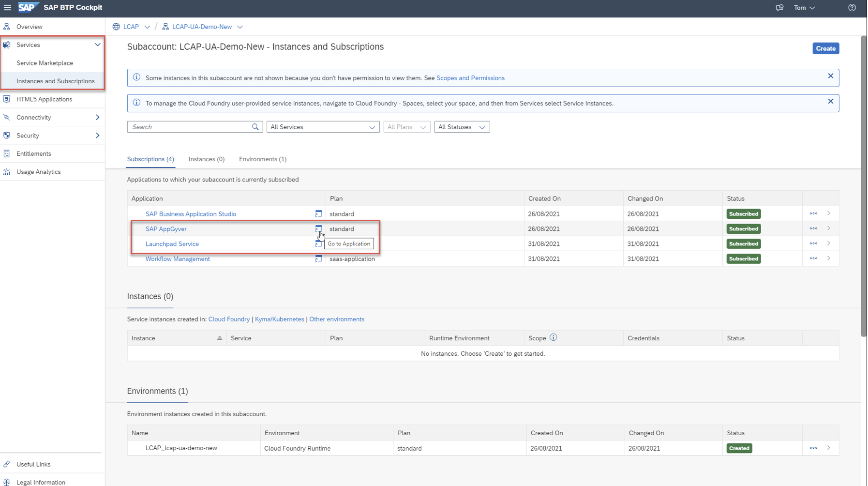
Task: Switch to Subscriptions (4) tab
Action: [150, 159]
